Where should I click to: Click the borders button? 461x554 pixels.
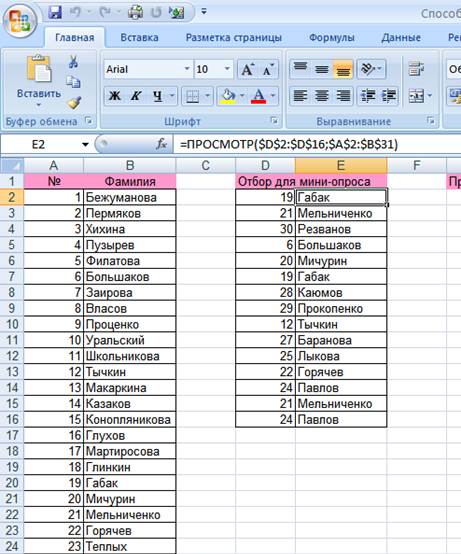pyautogui.click(x=193, y=96)
